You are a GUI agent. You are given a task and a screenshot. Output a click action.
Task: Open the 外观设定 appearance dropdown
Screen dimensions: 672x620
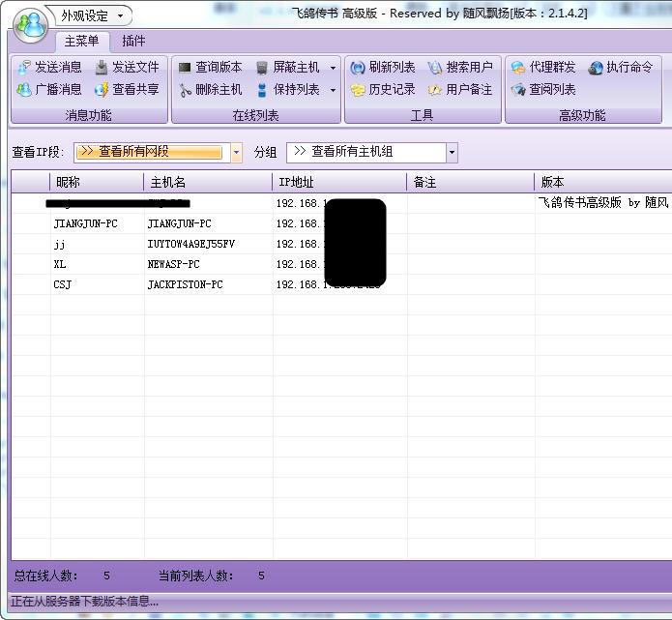click(x=92, y=15)
